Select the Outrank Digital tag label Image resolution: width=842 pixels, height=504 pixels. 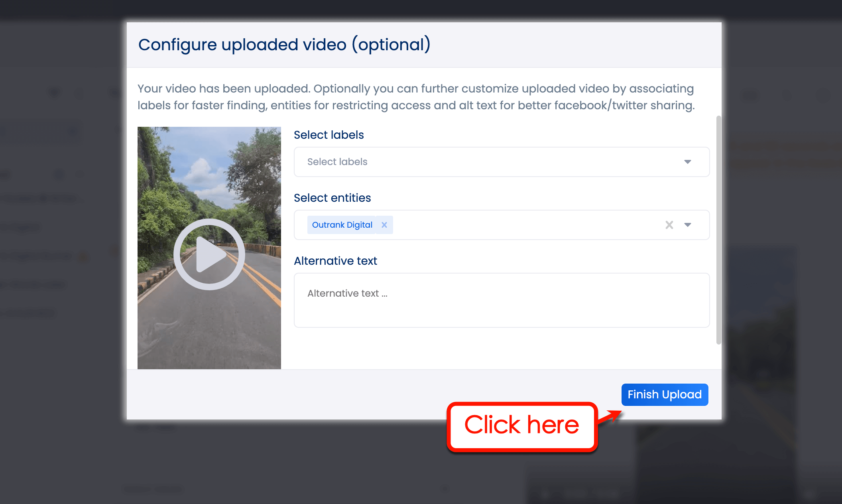click(x=342, y=224)
